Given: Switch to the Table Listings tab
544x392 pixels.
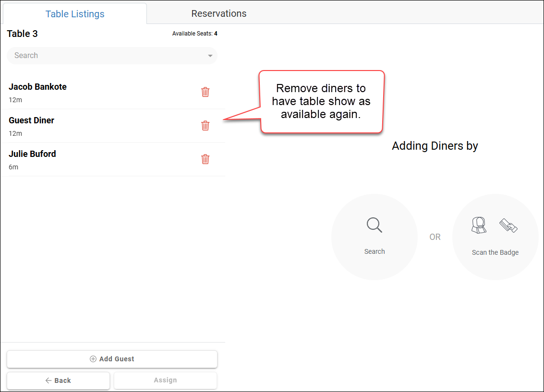Looking at the screenshot, I should (75, 14).
